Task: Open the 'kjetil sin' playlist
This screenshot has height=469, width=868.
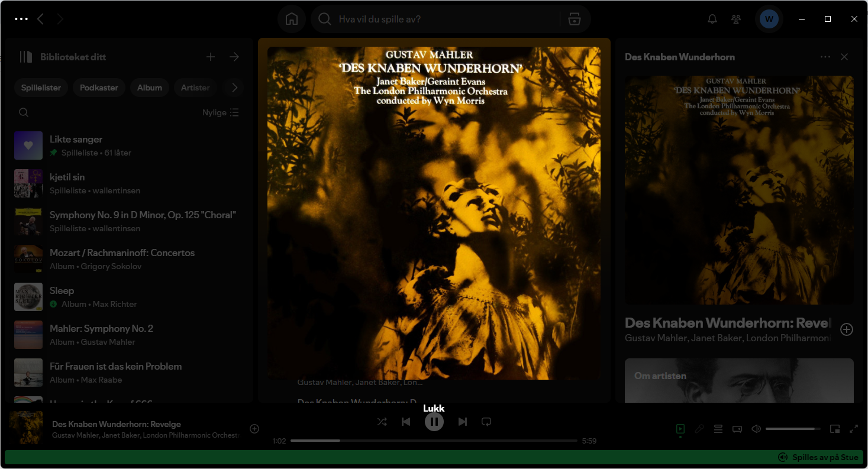Action: (129, 183)
